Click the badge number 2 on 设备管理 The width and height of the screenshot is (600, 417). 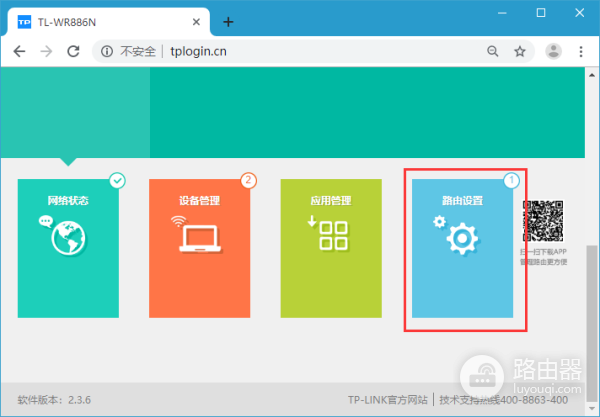(248, 181)
